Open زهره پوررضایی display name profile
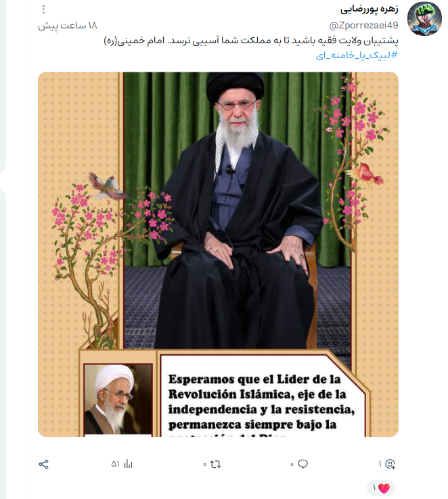Image resolution: width=448 pixels, height=499 pixels. click(369, 9)
